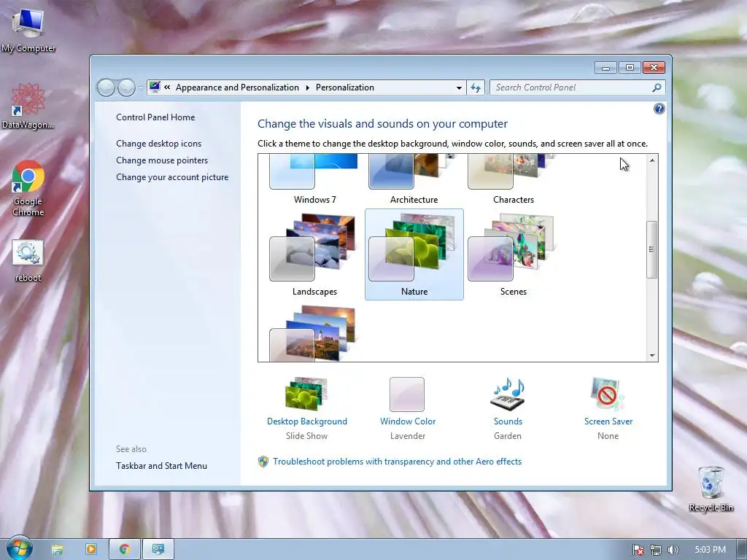Viewport: 747px width, 560px height.
Task: Open the Screen Saver icon
Action: tap(608, 394)
